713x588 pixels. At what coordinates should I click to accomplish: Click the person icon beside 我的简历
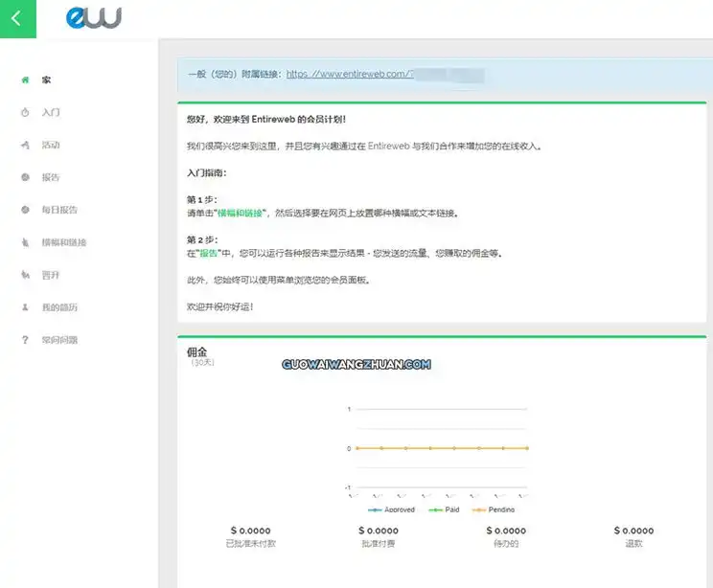click(25, 307)
